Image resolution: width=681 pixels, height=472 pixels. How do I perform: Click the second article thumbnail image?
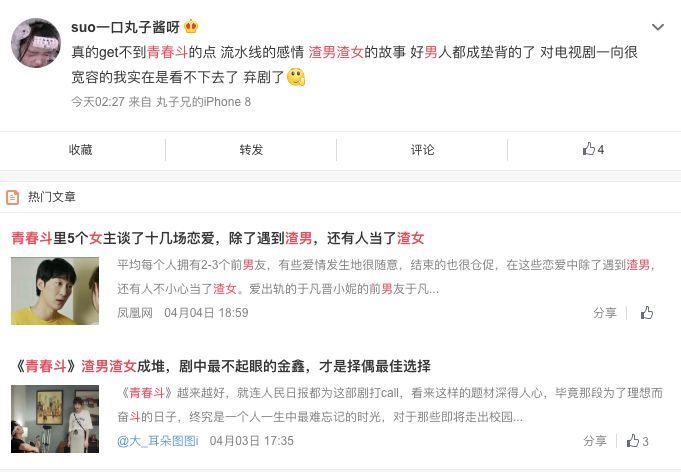point(55,419)
